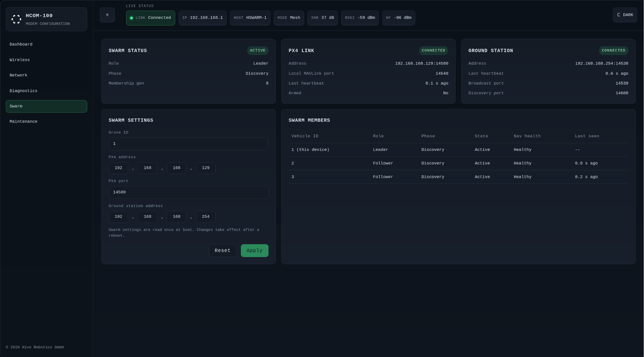Click Ground station address first octet 192
This screenshot has width=644, height=357.
coord(118,217)
